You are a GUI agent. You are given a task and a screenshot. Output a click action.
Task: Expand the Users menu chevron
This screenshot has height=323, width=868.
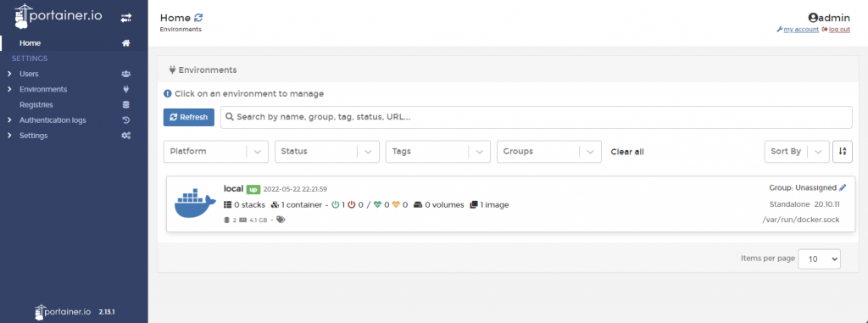coord(9,74)
